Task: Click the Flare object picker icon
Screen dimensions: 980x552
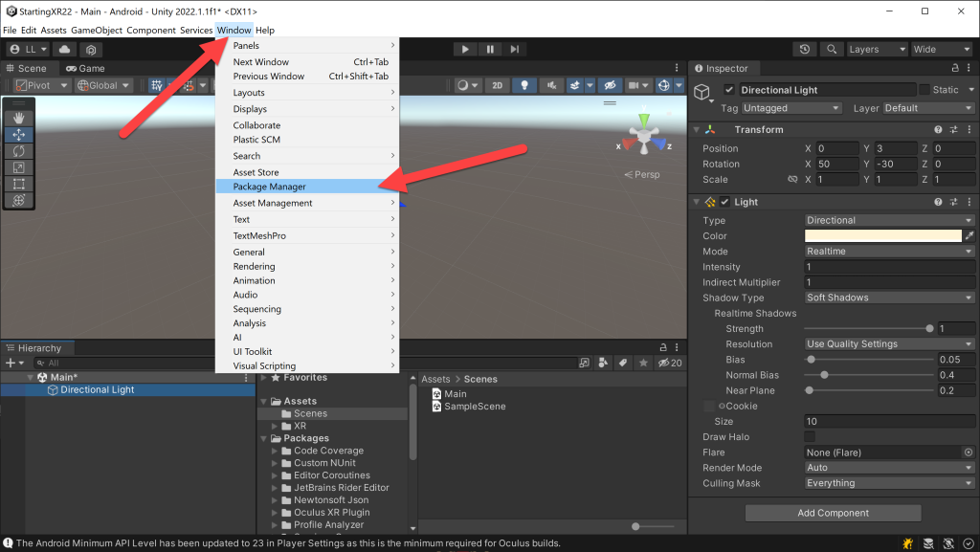Action: coord(969,453)
